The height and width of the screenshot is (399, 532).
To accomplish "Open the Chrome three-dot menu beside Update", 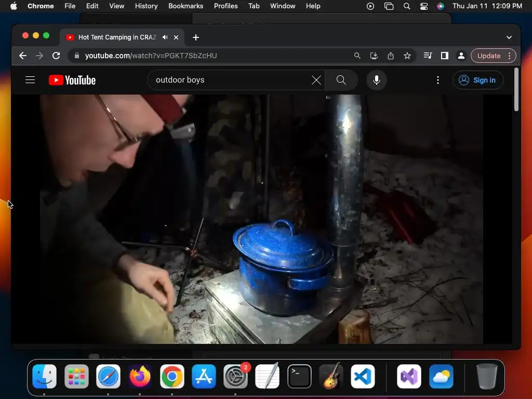I will 509,56.
